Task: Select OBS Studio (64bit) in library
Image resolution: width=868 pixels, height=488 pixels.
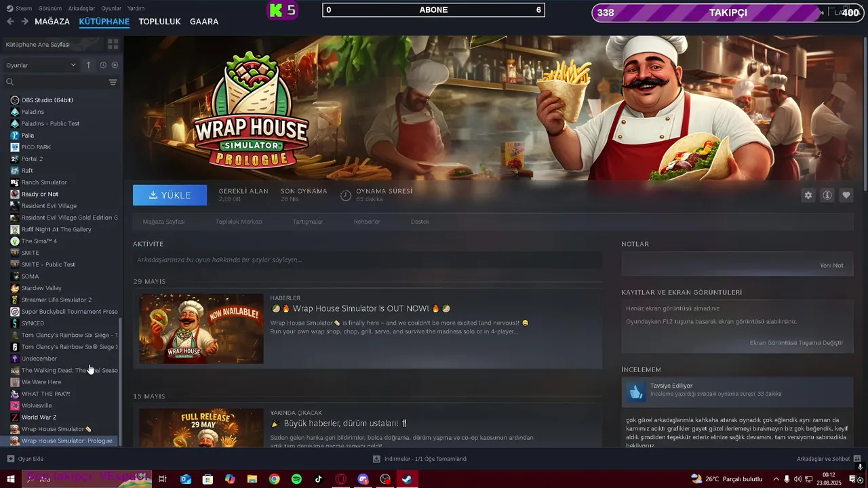Action: (47, 100)
